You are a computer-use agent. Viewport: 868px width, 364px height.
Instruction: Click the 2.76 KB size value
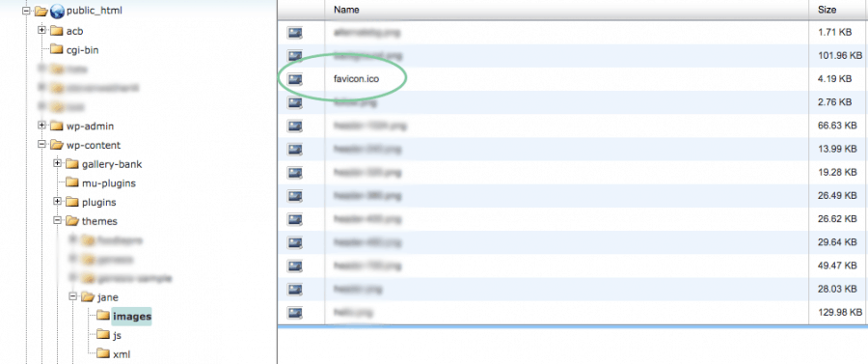coord(835,102)
